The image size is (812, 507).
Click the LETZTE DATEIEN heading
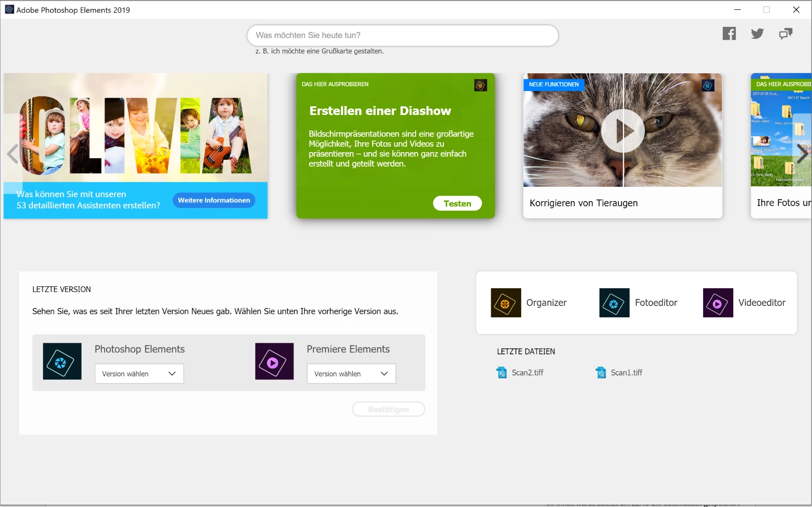click(526, 352)
